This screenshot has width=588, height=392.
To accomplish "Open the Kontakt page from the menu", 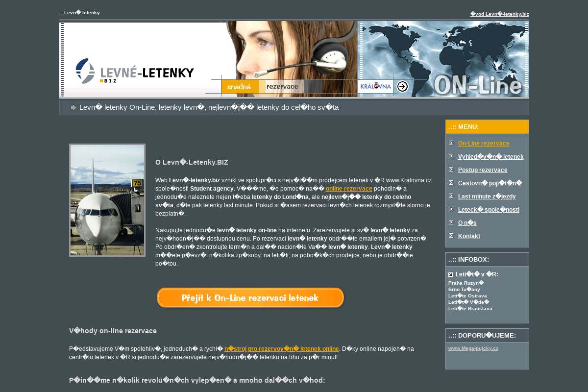I will pyautogui.click(x=469, y=236).
